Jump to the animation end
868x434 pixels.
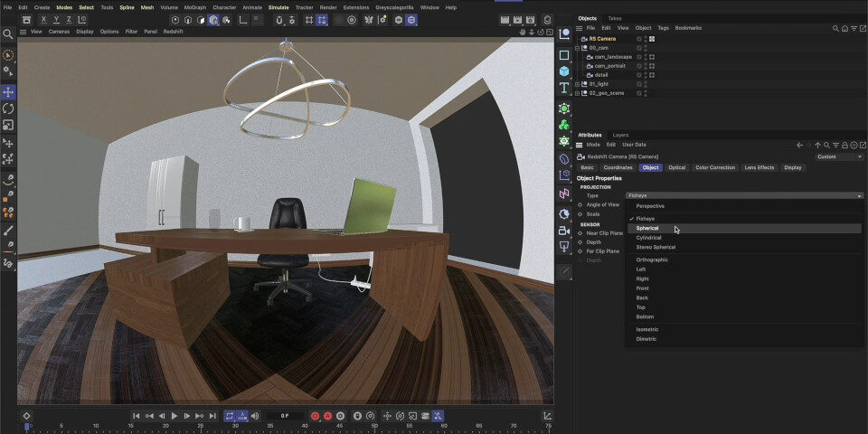click(212, 416)
